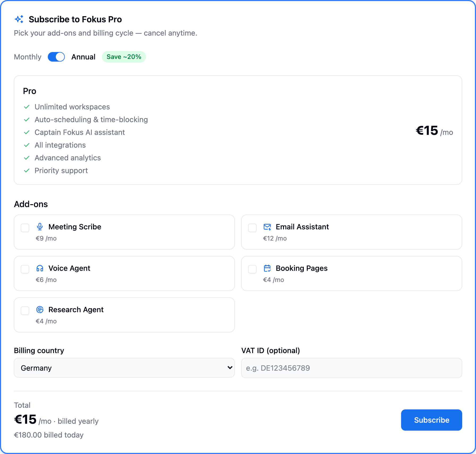This screenshot has width=476, height=454.
Task: Click the Subscribe button
Action: click(x=432, y=420)
